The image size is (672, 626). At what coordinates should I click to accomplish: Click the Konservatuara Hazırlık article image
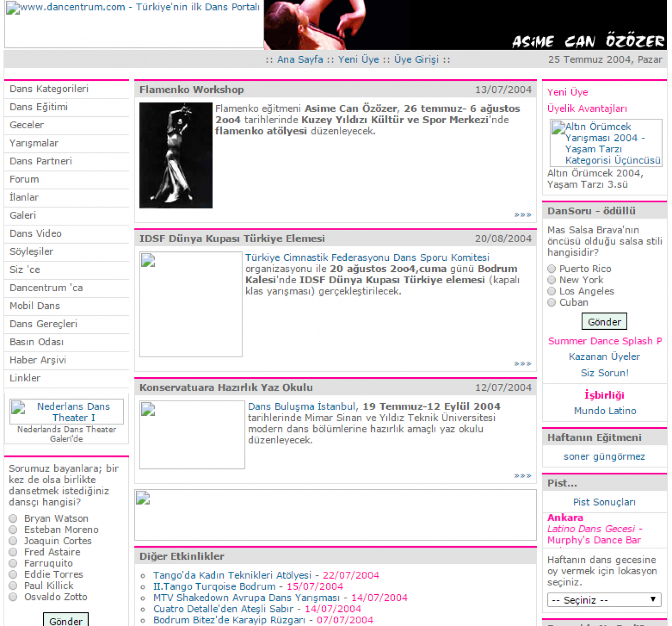click(192, 435)
